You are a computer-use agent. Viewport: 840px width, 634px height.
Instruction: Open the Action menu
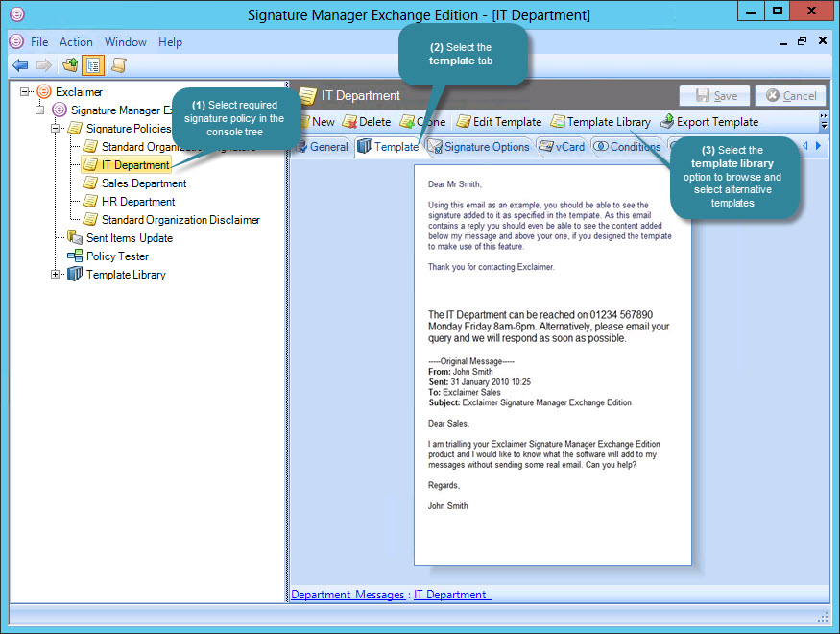76,42
